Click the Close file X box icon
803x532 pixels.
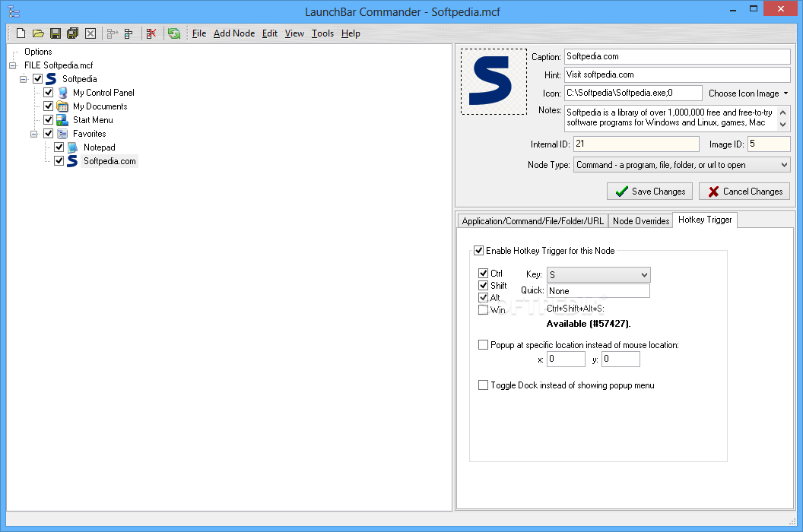[x=90, y=33]
